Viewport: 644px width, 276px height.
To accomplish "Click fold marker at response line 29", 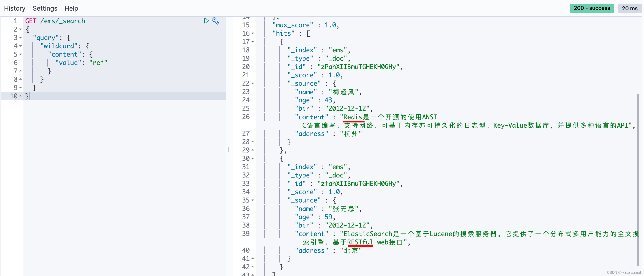I will (252, 150).
